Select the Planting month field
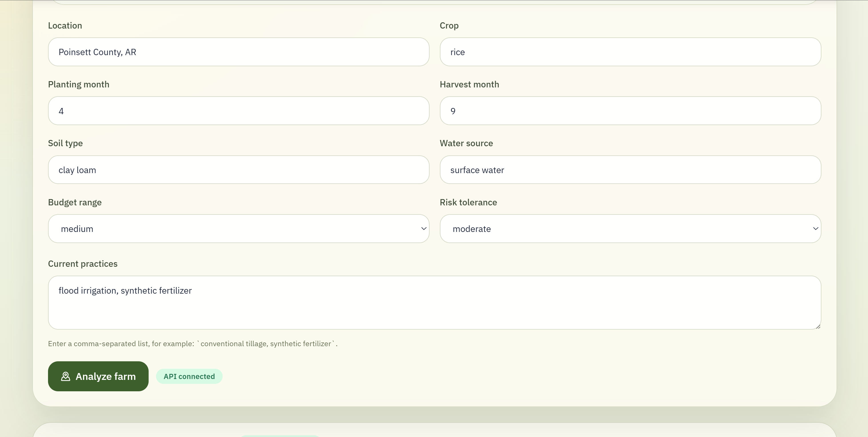This screenshot has width=868, height=437. coord(238,111)
